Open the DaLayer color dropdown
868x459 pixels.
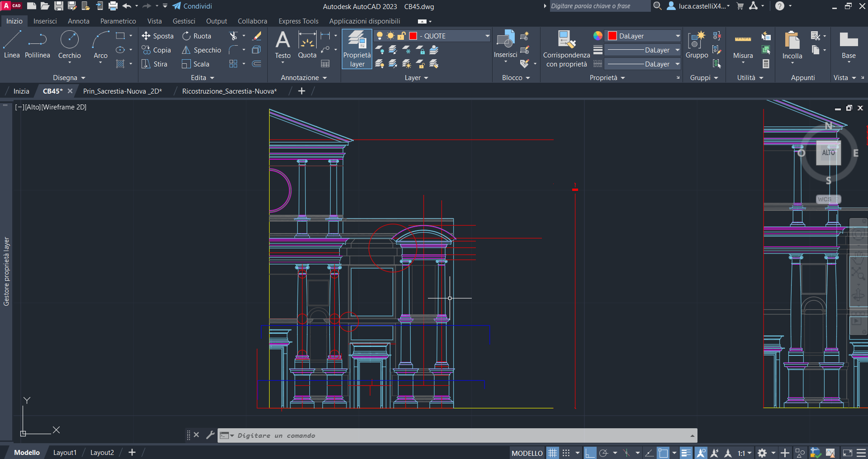point(677,36)
